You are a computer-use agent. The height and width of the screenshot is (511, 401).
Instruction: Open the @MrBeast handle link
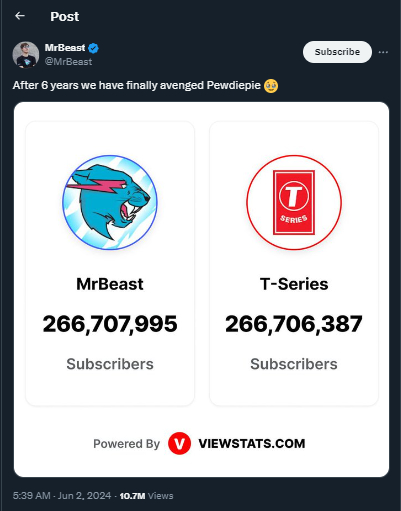(68, 62)
